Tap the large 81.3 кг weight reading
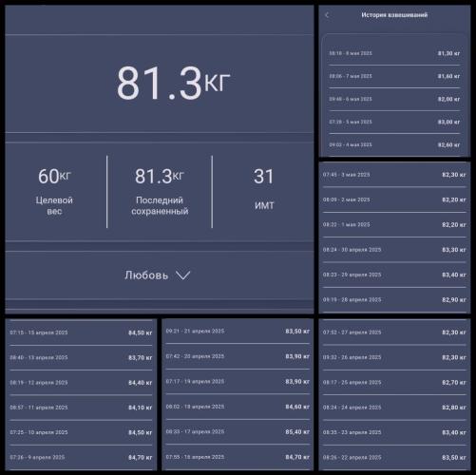Viewport: 476px width, 475px height. tap(173, 83)
